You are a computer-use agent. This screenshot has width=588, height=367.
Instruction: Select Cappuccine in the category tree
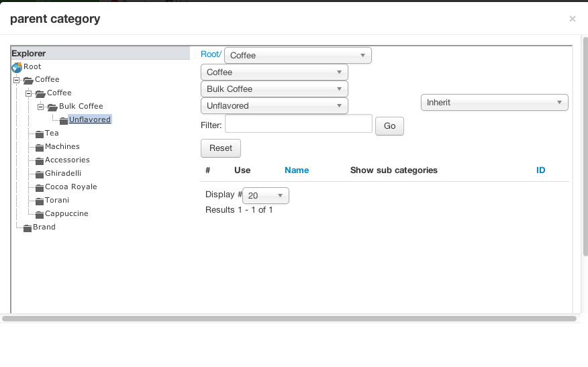[66, 213]
